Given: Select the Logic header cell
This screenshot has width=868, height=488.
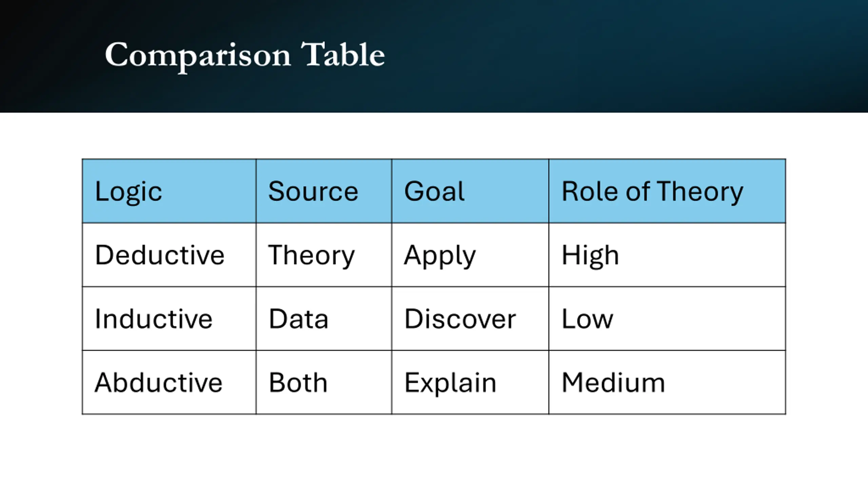Looking at the screenshot, I should pos(169,191).
